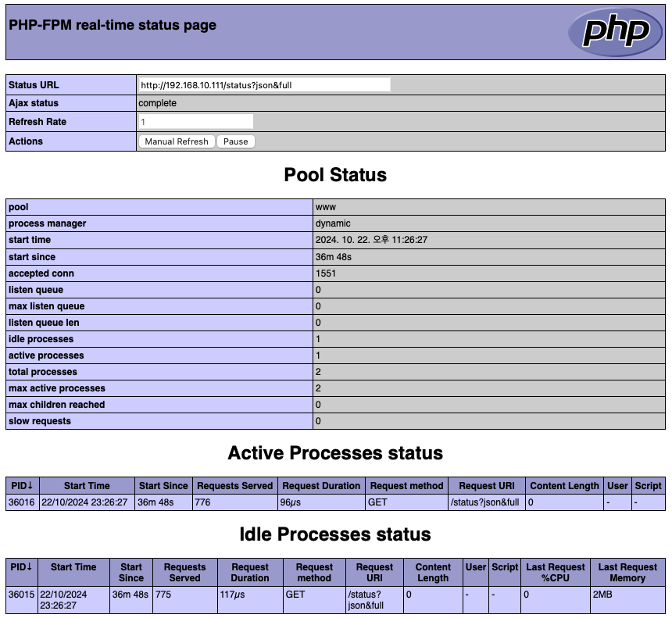The width and height of the screenshot is (672, 618).
Task: Click Request method header in Active Processes table
Action: pos(406,486)
